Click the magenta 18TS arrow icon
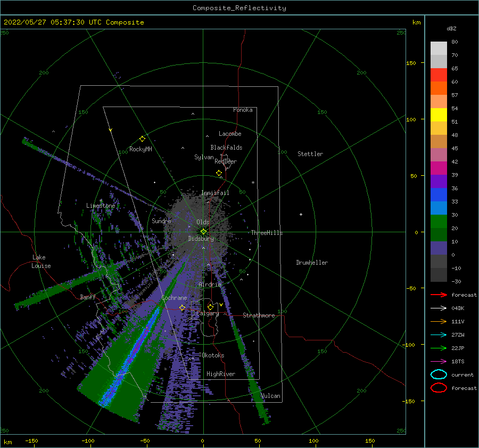 click(x=439, y=362)
